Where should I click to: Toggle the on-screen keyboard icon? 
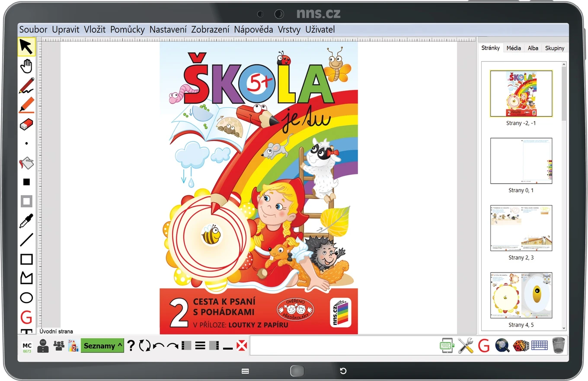coord(539,346)
